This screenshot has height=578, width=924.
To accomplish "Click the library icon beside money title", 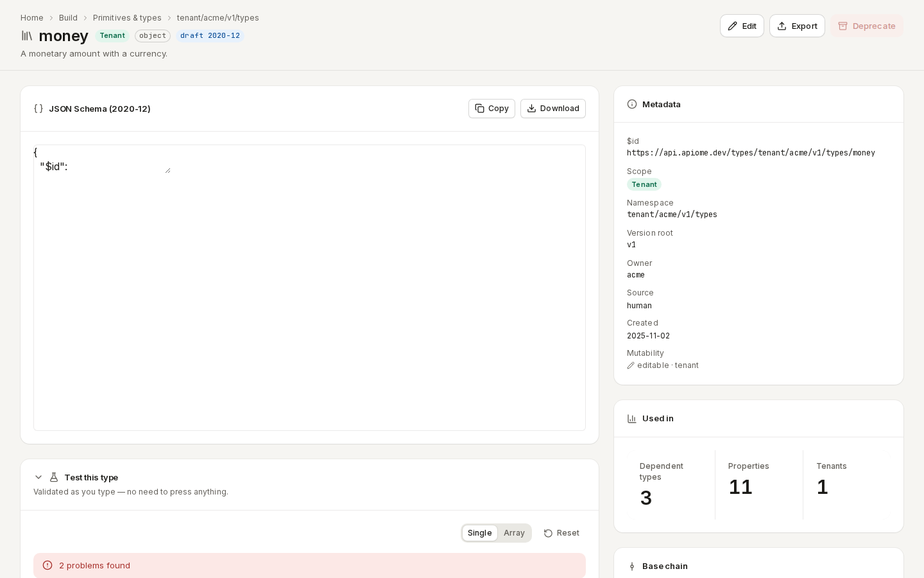I will pos(26,36).
